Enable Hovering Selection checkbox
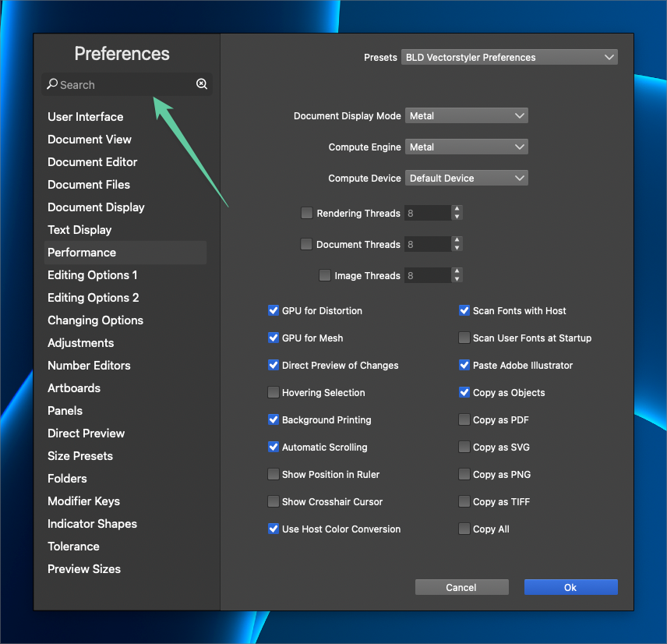The height and width of the screenshot is (644, 667). (274, 392)
